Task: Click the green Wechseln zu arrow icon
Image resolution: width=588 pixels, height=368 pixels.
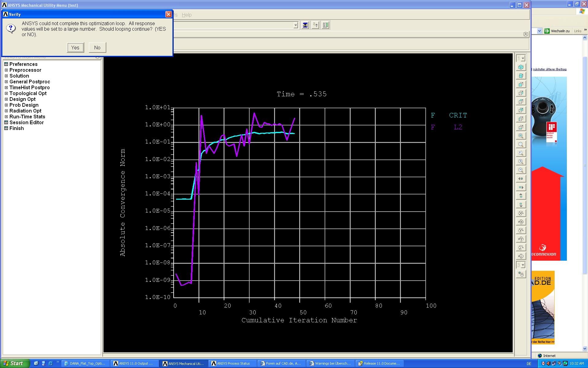Action: [547, 31]
